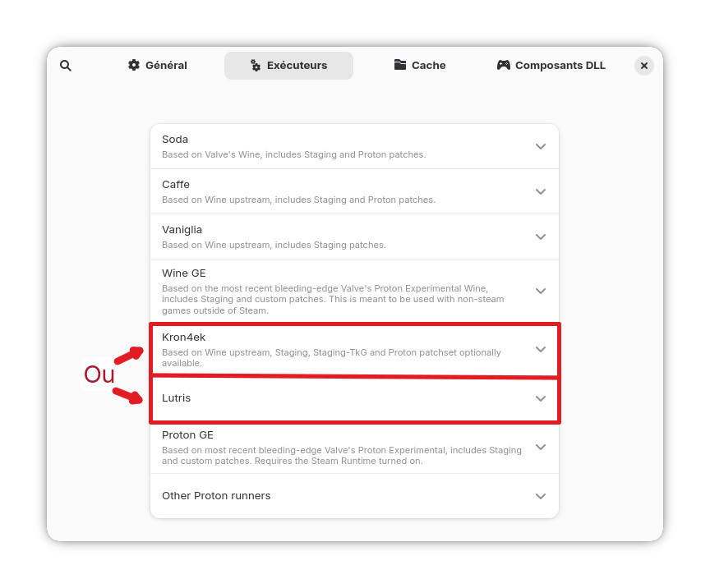Click the gear icon beside Général
The image size is (710, 588).
click(x=134, y=65)
